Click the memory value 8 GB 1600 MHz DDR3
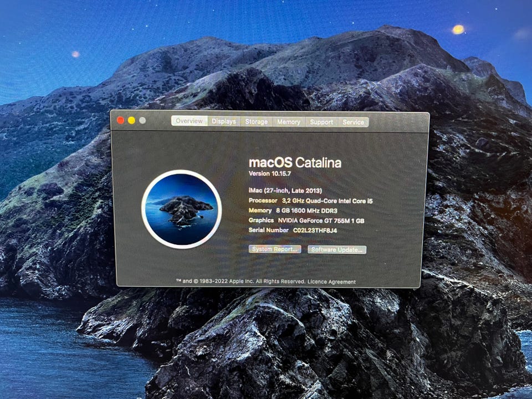Screen dimensions: 532x399 click(306, 211)
